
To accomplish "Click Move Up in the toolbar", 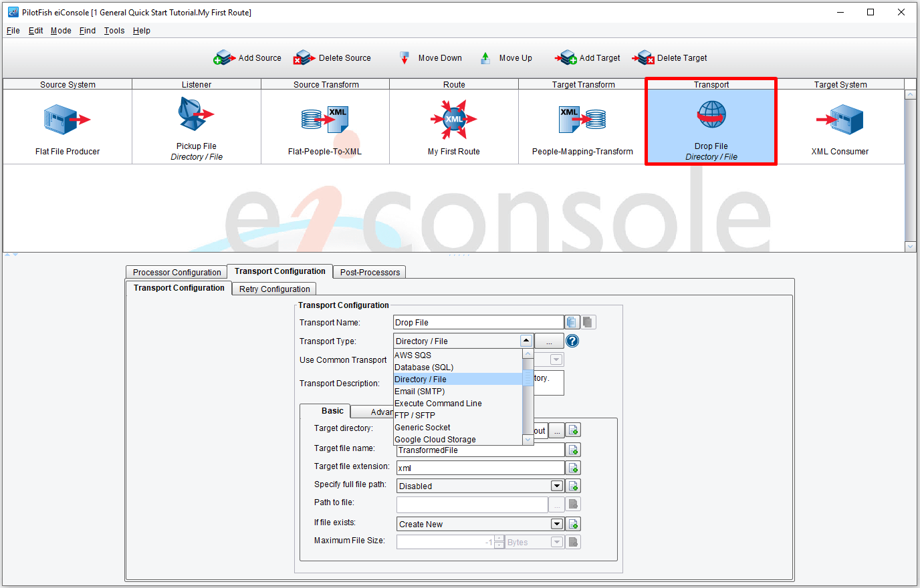I will (x=506, y=58).
